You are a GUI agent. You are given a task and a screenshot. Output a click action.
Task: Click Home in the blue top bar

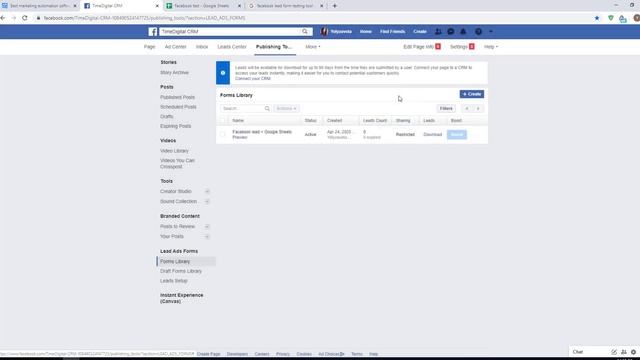tap(366, 31)
